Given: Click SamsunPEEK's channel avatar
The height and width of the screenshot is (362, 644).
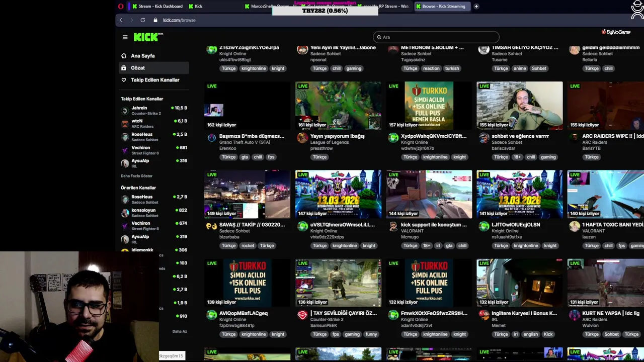Looking at the screenshot, I should pos(302,315).
